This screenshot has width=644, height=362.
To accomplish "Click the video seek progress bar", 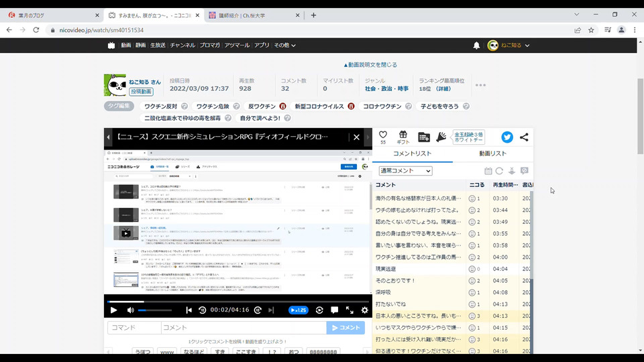I will [237, 302].
